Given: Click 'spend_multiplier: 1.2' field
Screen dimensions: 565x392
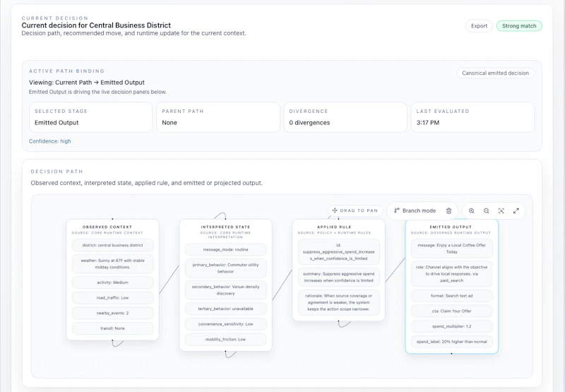Looking at the screenshot, I should pos(451,326).
